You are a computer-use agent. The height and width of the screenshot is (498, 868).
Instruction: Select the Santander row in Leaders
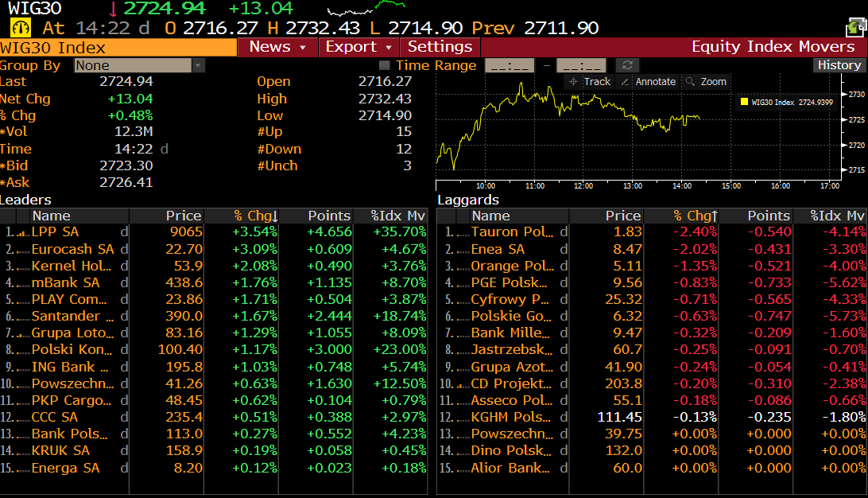pyautogui.click(x=214, y=316)
